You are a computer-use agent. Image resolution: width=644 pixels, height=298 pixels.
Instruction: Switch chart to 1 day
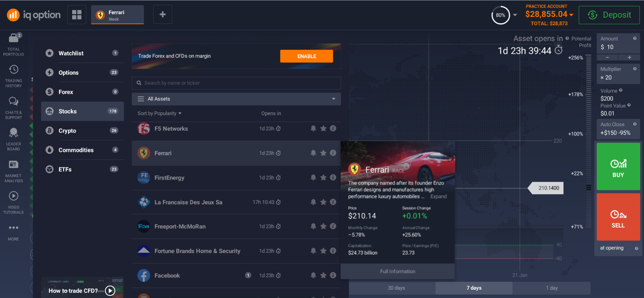(x=552, y=288)
